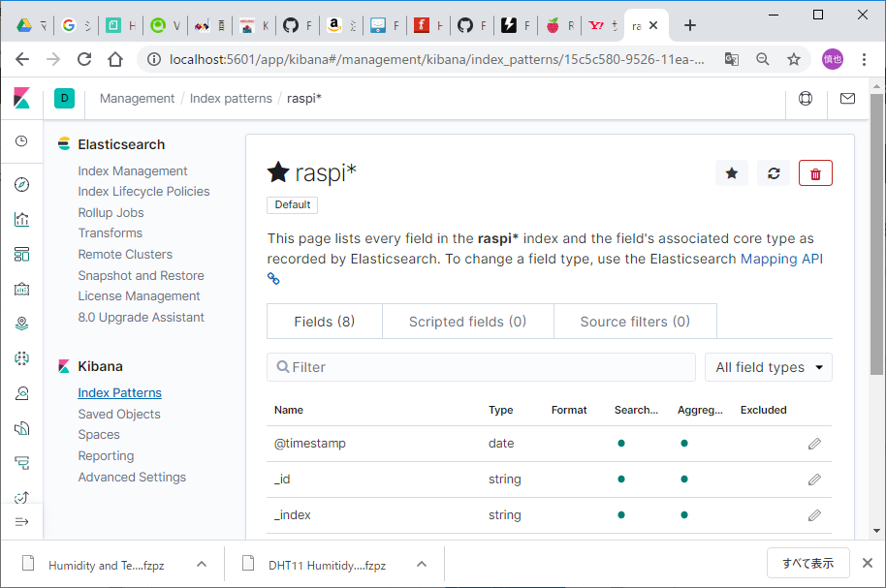Open Remote Clusters
This screenshot has height=588, width=886.
pos(125,254)
